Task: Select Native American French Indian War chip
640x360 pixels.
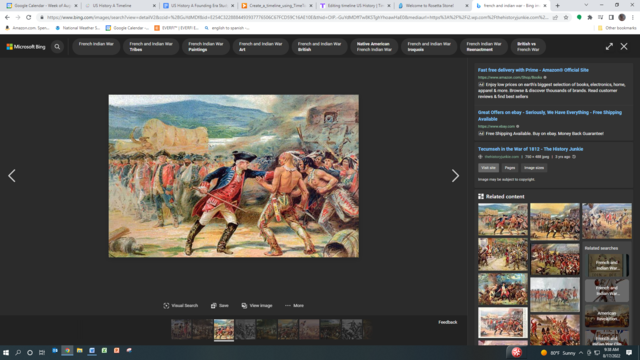Action: pos(374,47)
